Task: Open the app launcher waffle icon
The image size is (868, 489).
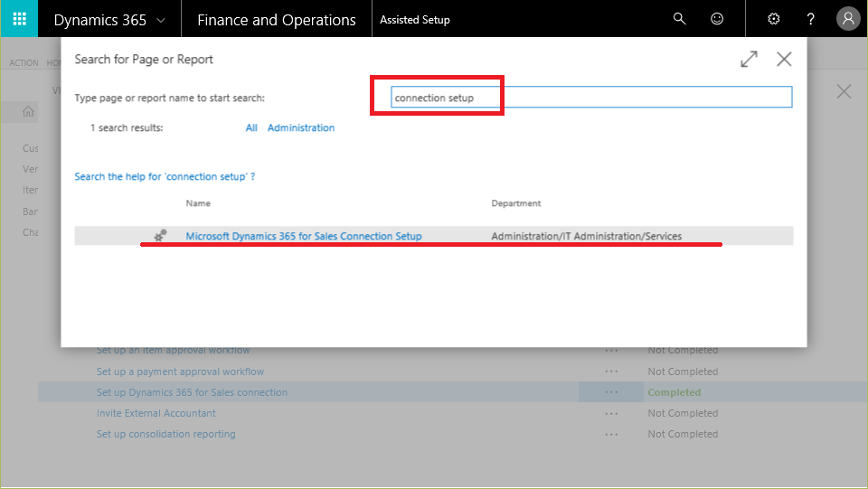Action: [x=19, y=19]
